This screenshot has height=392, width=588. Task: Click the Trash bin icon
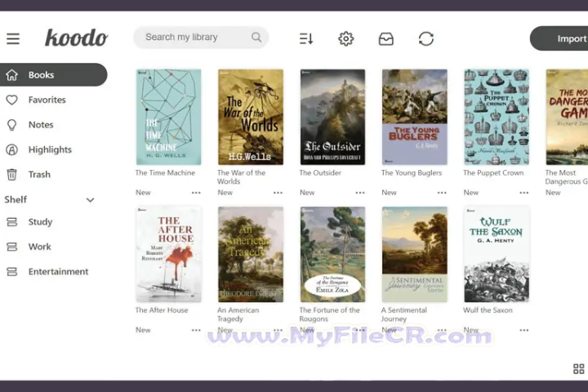coord(12,175)
